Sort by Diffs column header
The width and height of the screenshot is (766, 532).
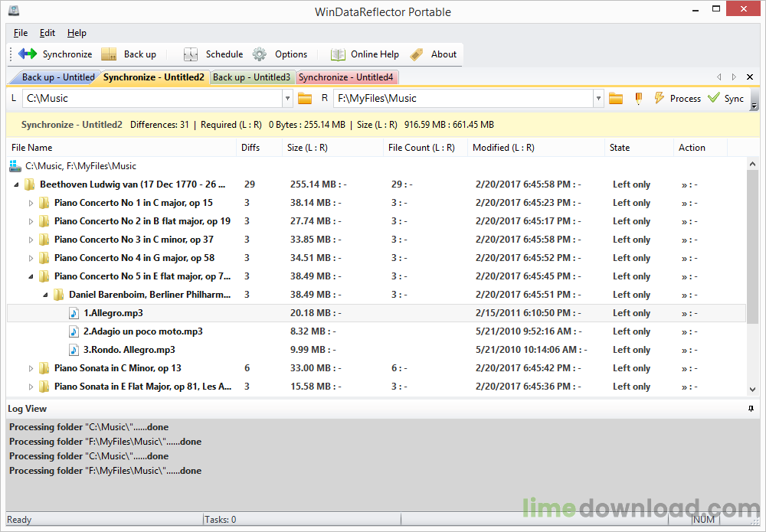click(259, 148)
